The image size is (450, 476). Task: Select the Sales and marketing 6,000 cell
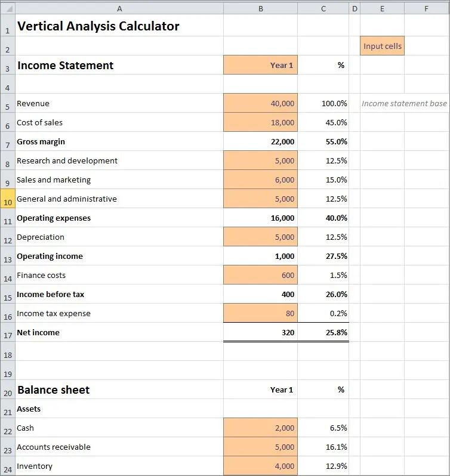coord(260,180)
